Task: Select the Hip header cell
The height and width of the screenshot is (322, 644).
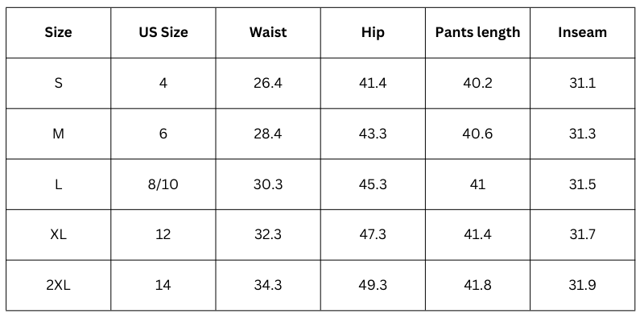Action: (373, 33)
